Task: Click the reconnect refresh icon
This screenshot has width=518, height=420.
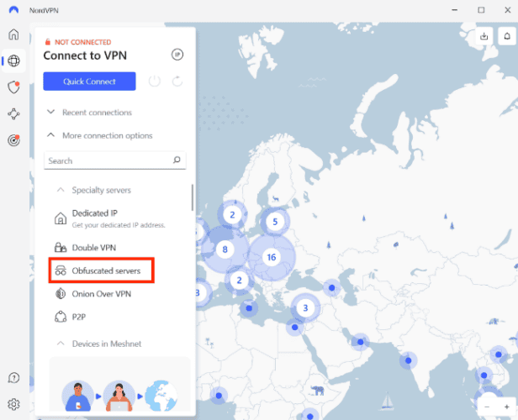Action: pos(177,81)
